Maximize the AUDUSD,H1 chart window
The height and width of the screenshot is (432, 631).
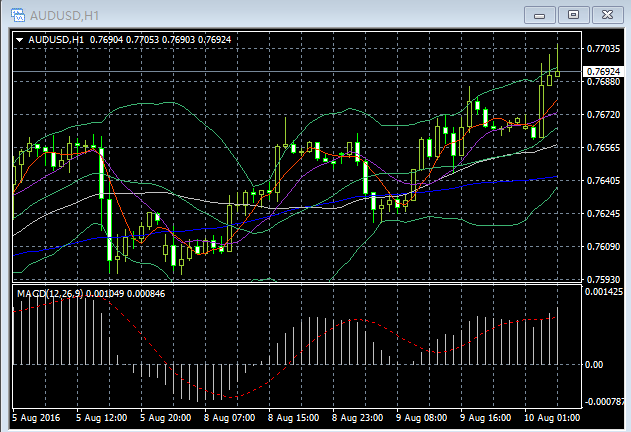click(x=573, y=15)
